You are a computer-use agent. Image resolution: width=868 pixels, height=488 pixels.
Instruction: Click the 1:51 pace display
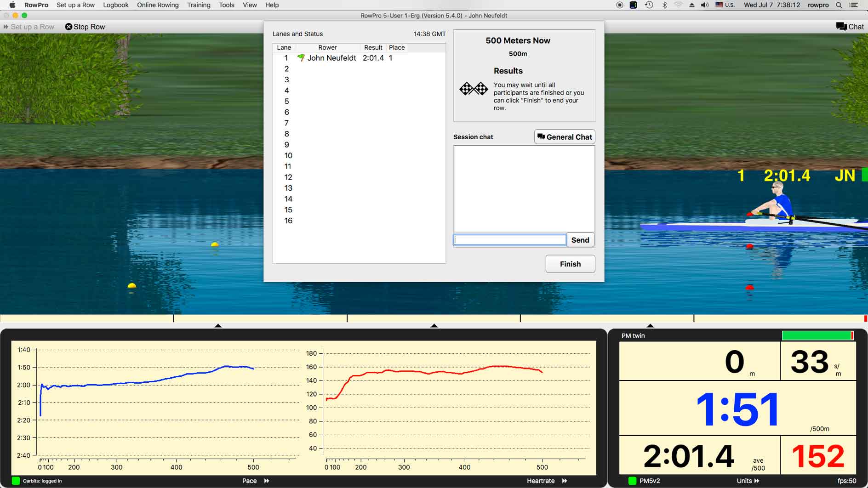point(737,409)
